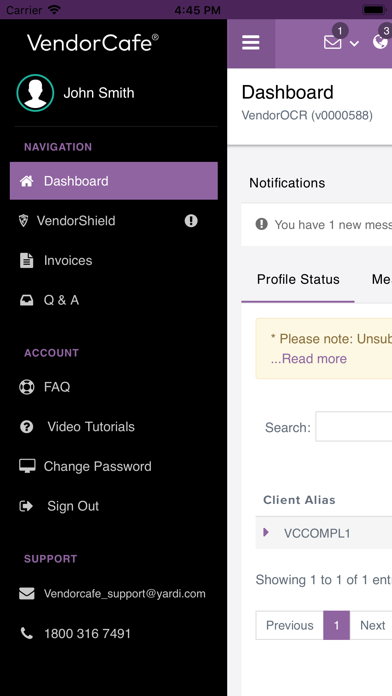Select the VCCOMPL1 client alias cell
This screenshot has height=696, width=392.
pyautogui.click(x=317, y=533)
